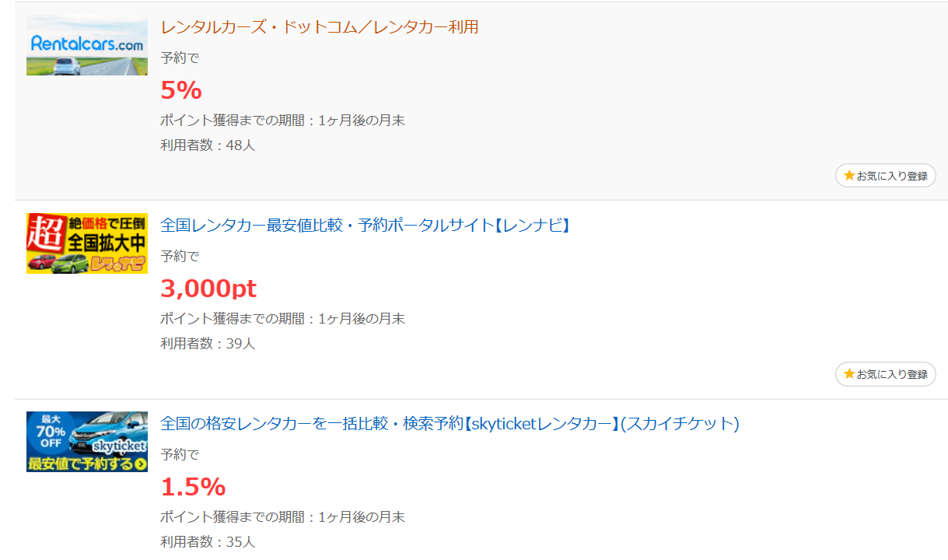
Task: Select the 3,000pt reward text
Action: click(208, 289)
